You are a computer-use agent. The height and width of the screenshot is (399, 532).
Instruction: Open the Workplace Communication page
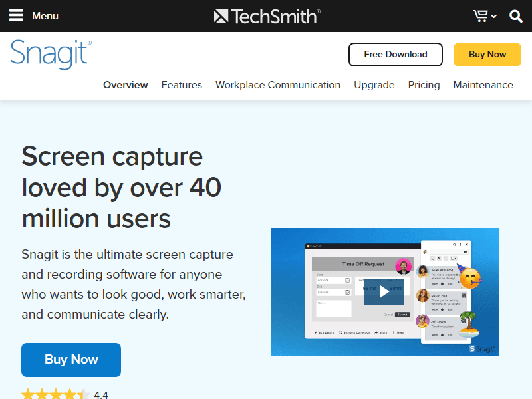(x=278, y=85)
